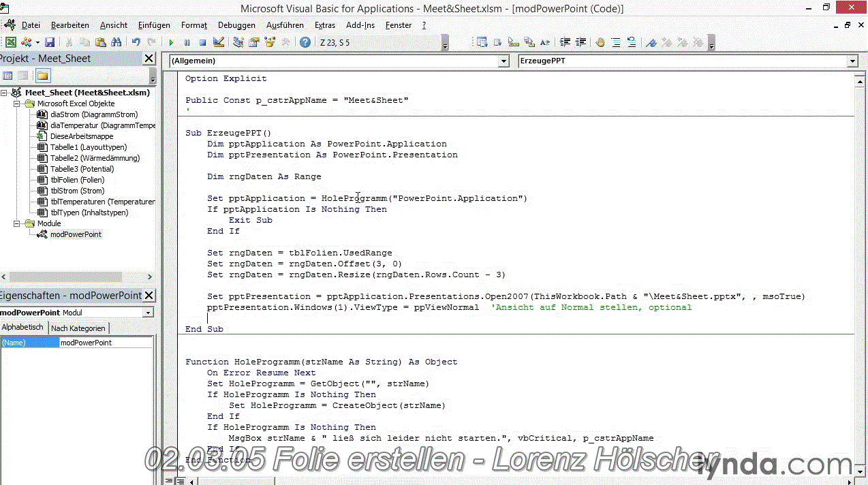The image size is (868, 485).
Task: Select DieseArbeitsmappe in project tree
Action: coord(82,136)
